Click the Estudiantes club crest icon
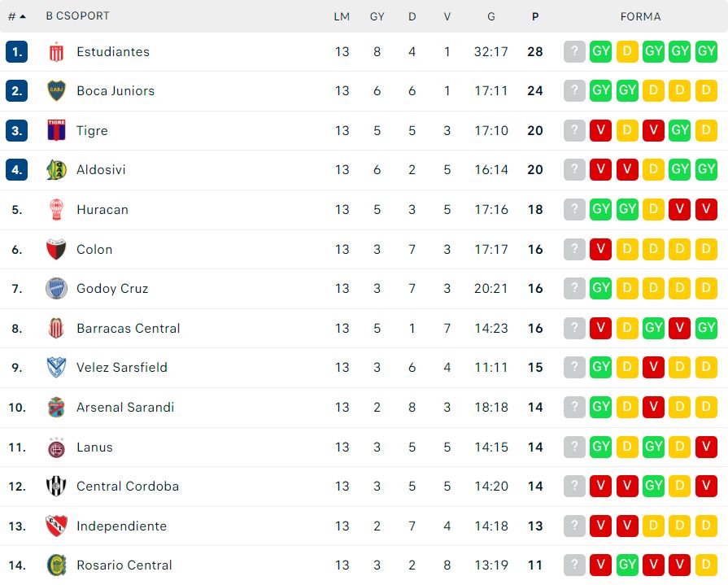The width and height of the screenshot is (728, 585). (x=56, y=52)
